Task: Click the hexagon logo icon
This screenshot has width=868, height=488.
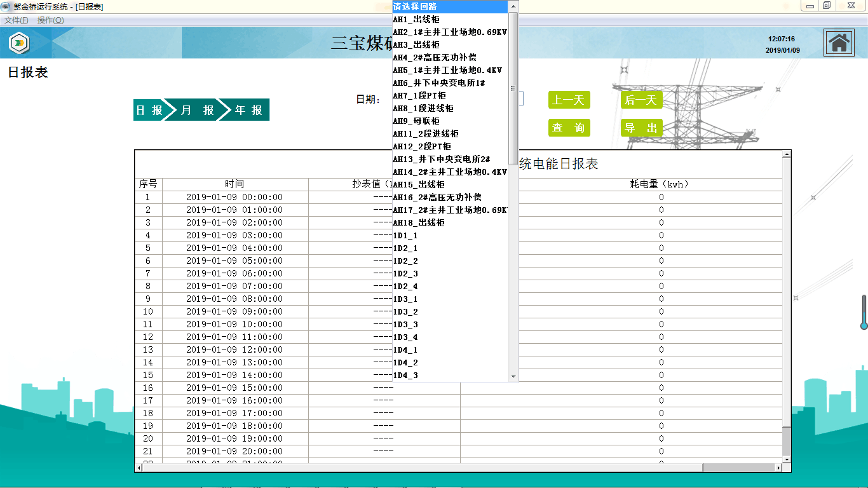Action: [18, 43]
